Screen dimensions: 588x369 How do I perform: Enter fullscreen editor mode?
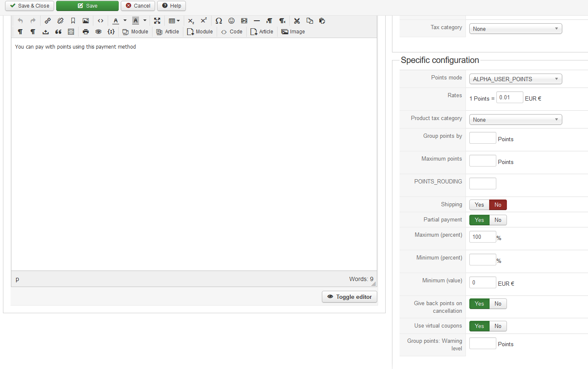157,21
